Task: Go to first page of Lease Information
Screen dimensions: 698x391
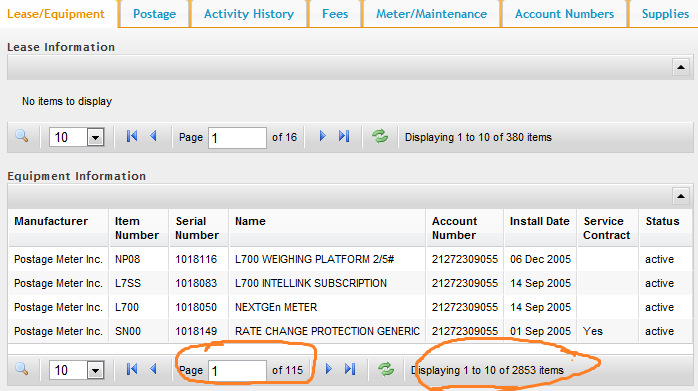Action: tap(132, 136)
